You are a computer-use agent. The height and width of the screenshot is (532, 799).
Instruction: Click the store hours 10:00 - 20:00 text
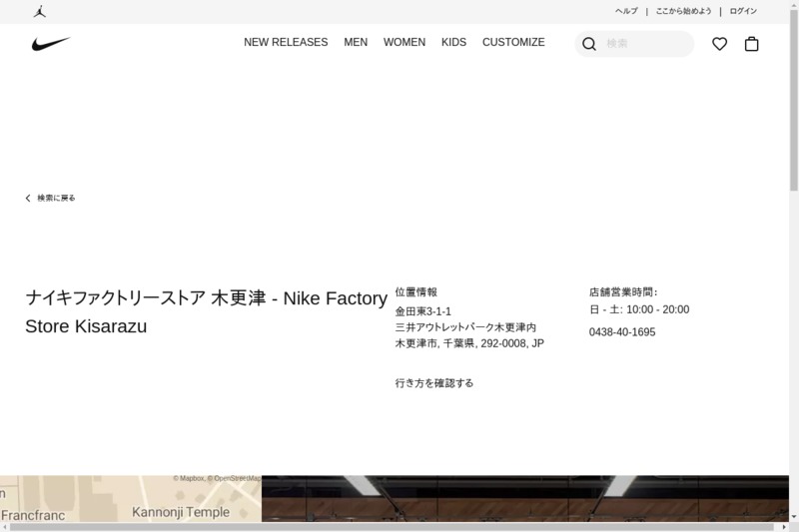pos(658,309)
